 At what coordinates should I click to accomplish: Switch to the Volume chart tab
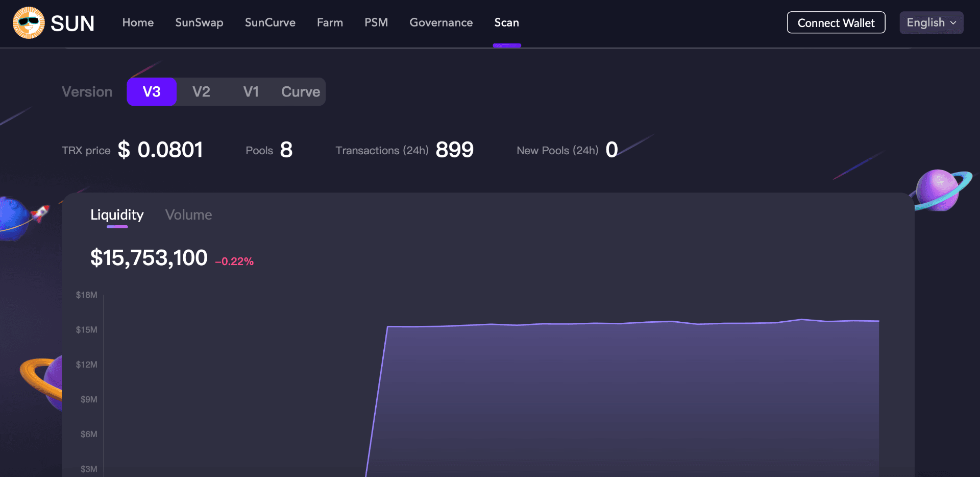tap(188, 215)
